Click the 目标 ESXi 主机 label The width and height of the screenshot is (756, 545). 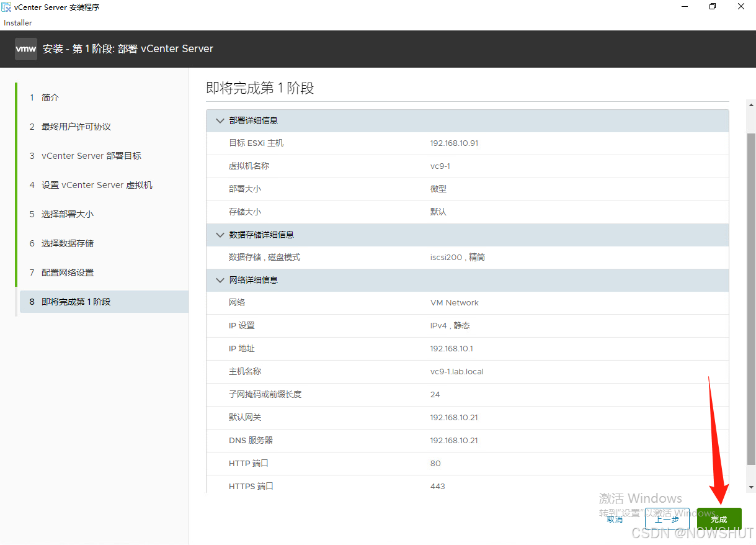[x=256, y=143]
